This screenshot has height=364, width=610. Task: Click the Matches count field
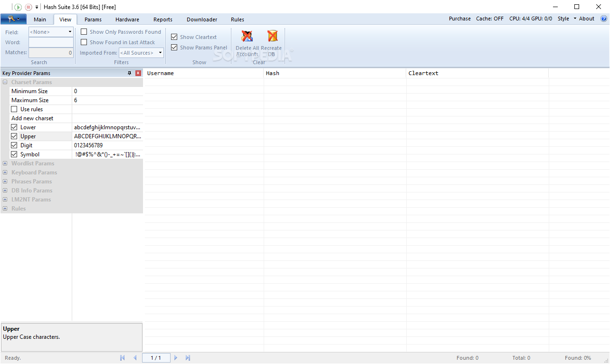(51, 53)
